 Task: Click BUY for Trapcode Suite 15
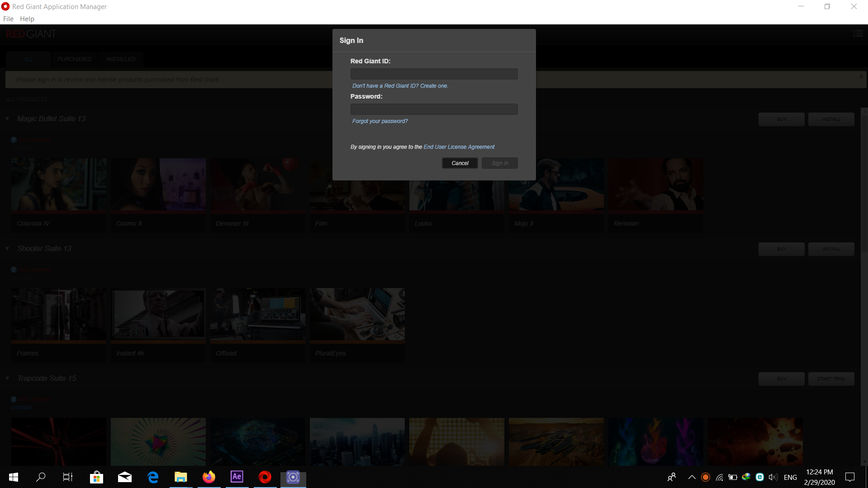click(781, 379)
